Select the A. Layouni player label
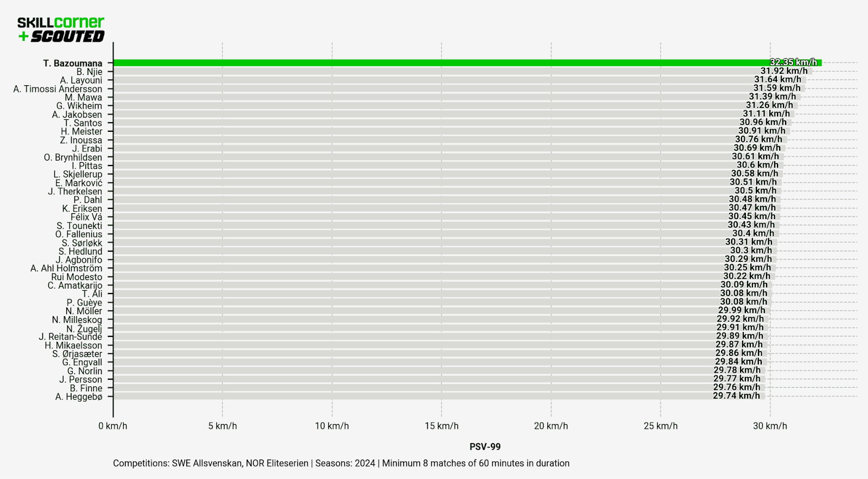The image size is (868, 479). tap(81, 80)
